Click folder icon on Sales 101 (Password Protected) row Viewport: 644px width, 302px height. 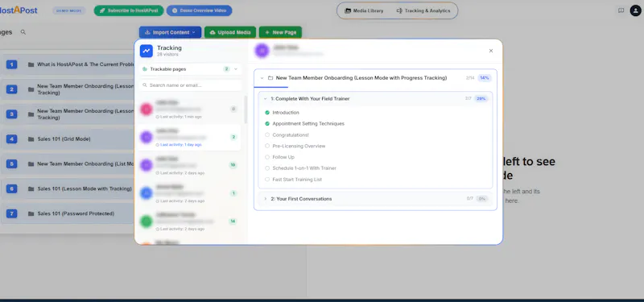[x=31, y=213]
